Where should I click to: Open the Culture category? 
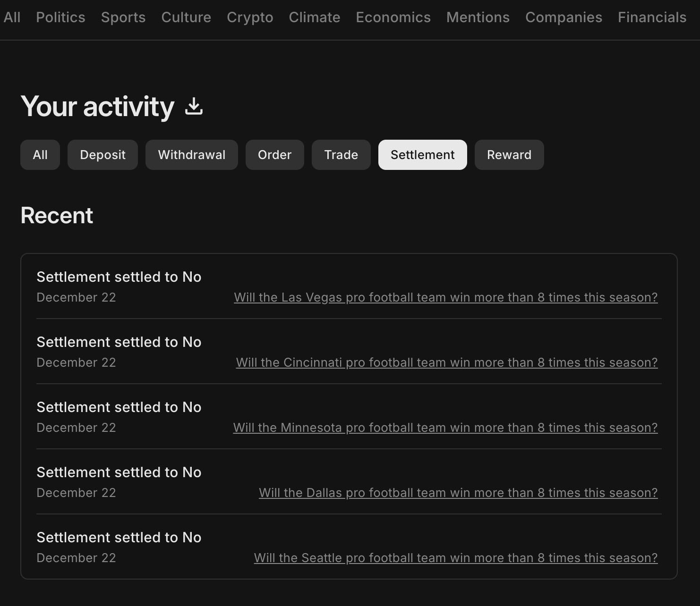186,17
